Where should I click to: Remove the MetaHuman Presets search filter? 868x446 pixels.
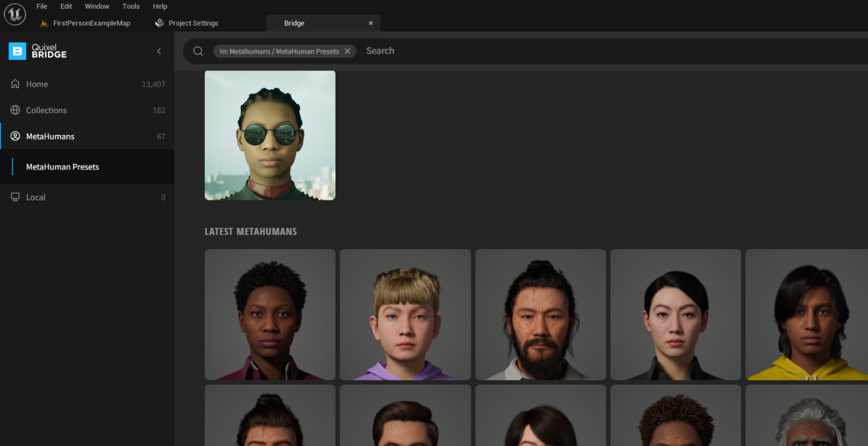coord(348,51)
